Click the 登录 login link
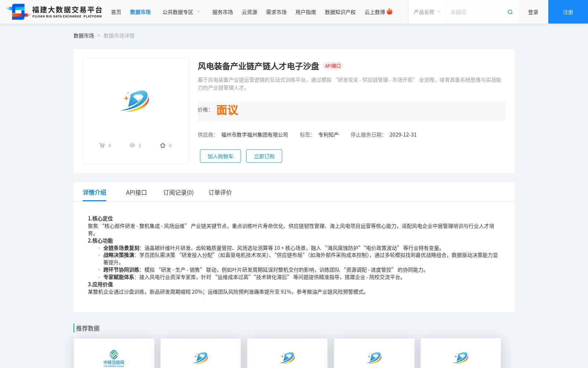Viewport: 588px width, 368px height. click(x=533, y=12)
